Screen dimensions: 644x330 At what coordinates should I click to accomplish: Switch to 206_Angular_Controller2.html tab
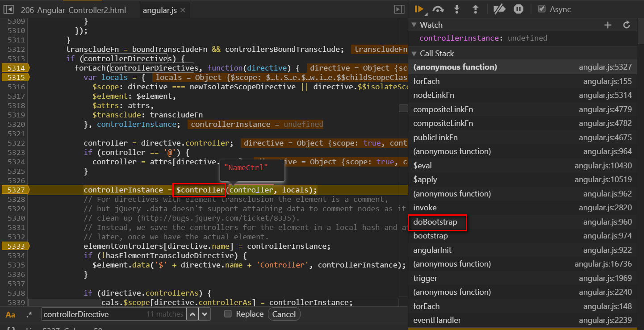[73, 10]
